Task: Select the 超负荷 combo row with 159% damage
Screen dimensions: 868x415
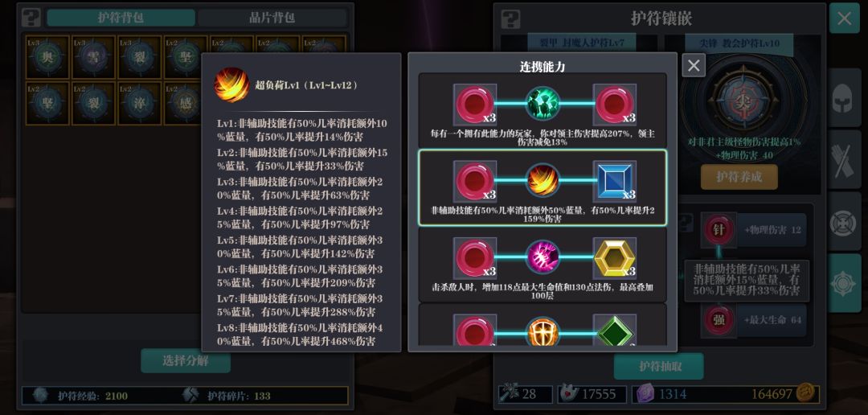Action: [542, 188]
